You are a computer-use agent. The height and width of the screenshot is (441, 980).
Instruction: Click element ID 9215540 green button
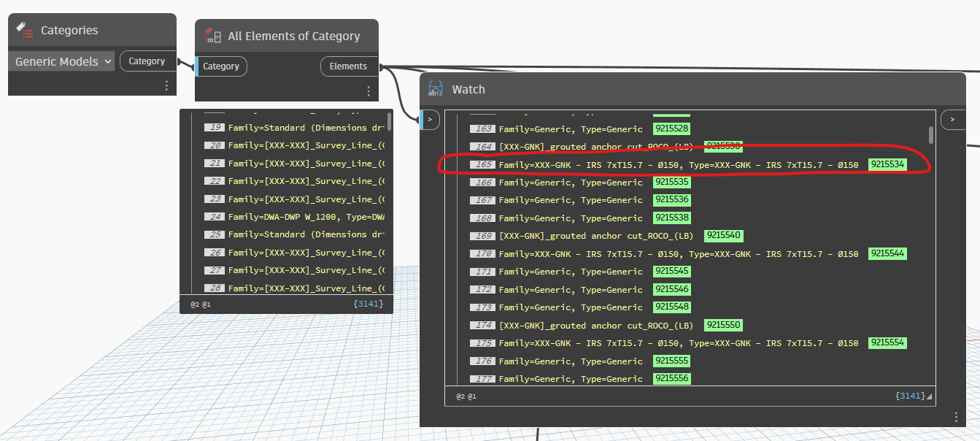[x=723, y=235]
